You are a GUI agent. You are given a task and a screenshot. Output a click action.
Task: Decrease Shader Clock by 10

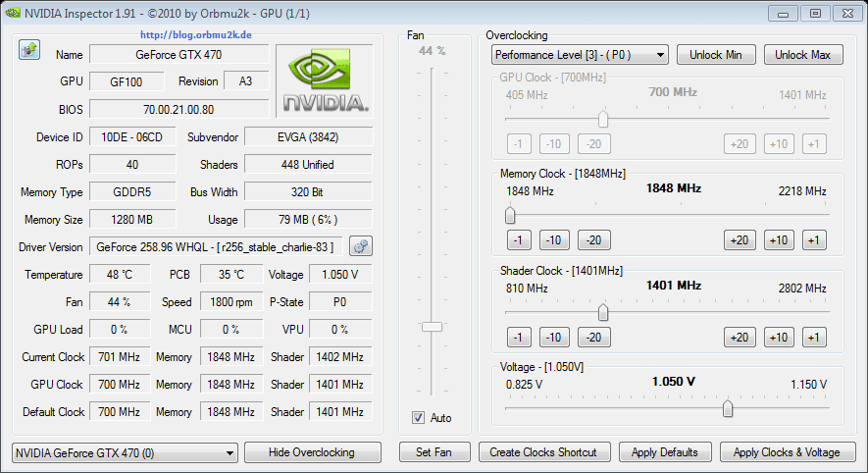[554, 338]
